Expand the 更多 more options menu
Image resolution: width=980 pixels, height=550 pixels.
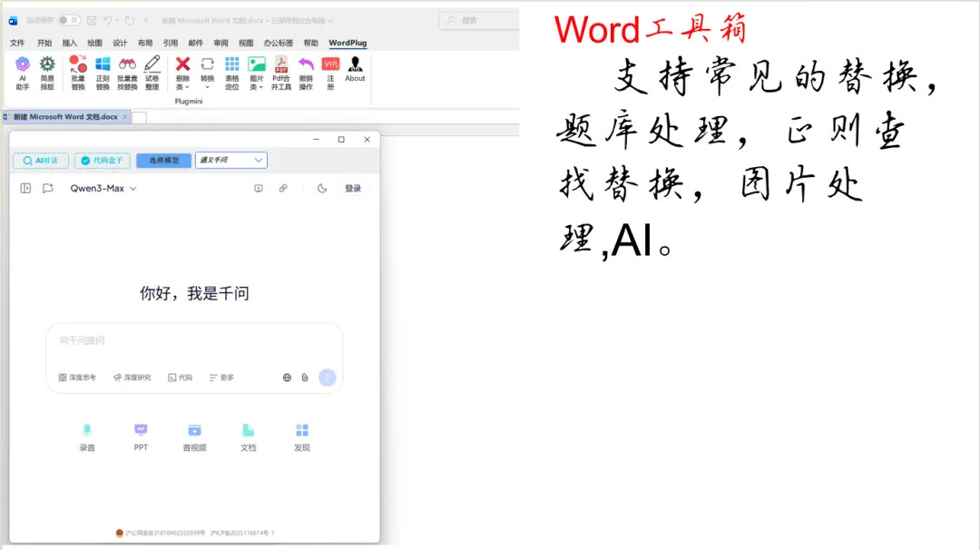click(221, 378)
